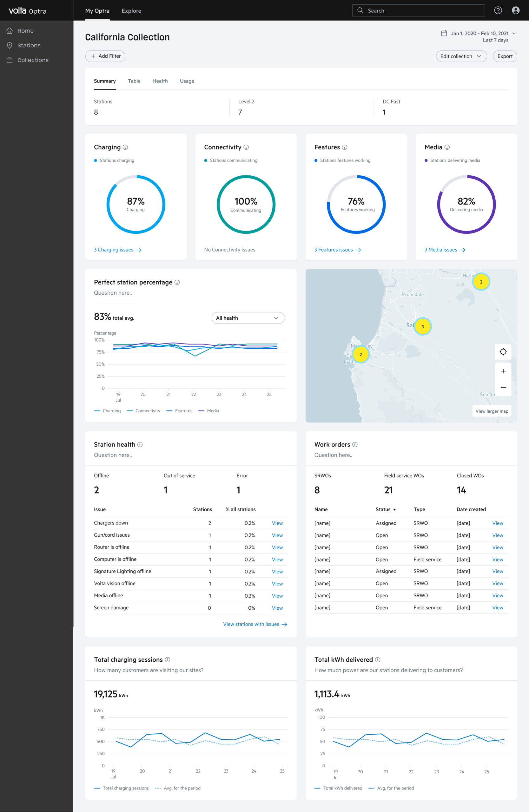Open the help question mark icon
Screen dimensions: 529x812
(498, 10)
